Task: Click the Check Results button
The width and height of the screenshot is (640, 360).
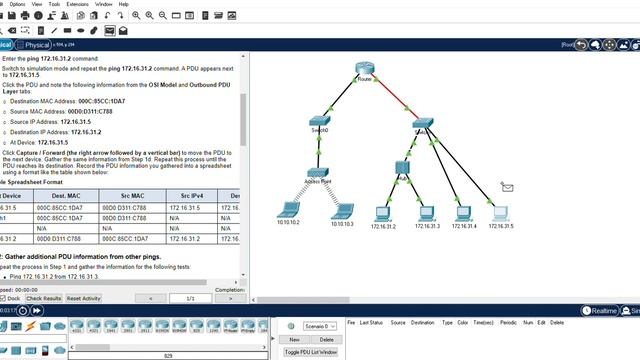Action: pyautogui.click(x=44, y=298)
